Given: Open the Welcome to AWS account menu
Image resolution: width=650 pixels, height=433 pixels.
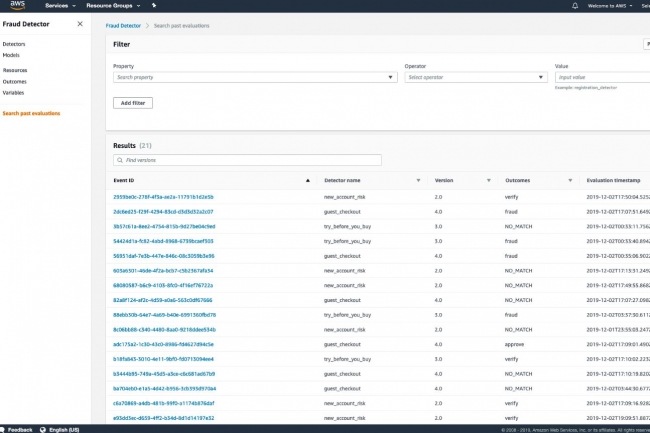Looking at the screenshot, I should pos(610,6).
